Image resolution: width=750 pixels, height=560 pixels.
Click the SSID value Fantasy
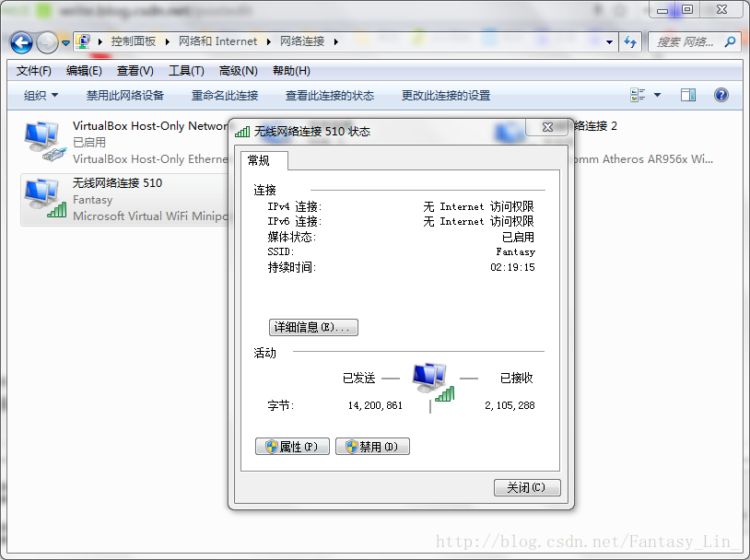pos(515,251)
